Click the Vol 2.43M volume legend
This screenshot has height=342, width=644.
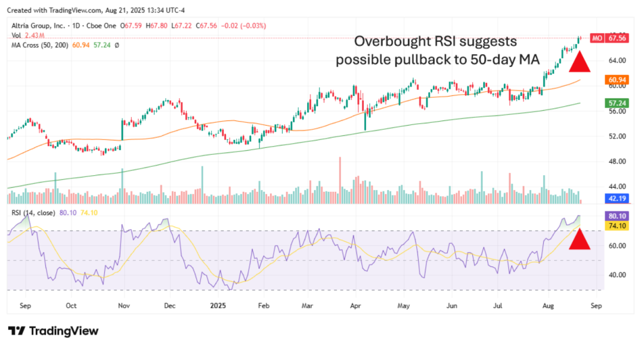point(28,36)
